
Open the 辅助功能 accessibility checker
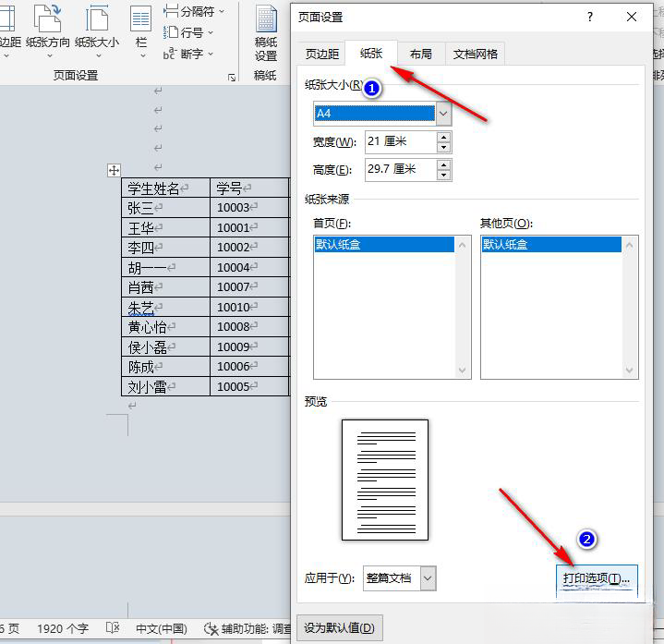pos(247,628)
